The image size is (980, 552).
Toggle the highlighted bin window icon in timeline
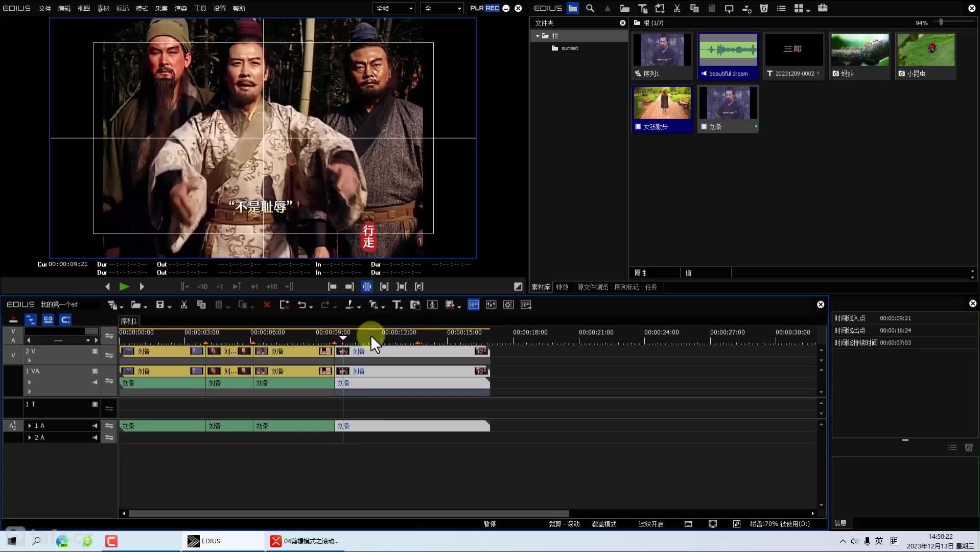[474, 305]
